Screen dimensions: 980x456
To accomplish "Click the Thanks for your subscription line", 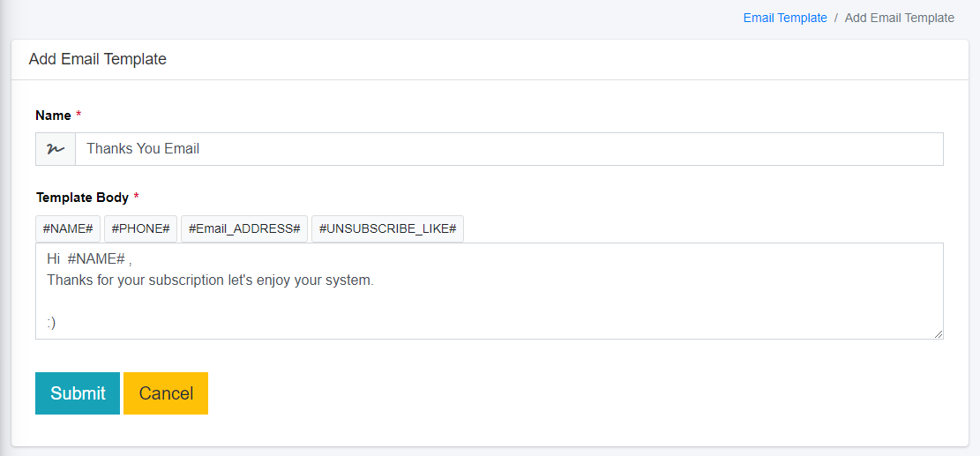I will pyautogui.click(x=210, y=280).
